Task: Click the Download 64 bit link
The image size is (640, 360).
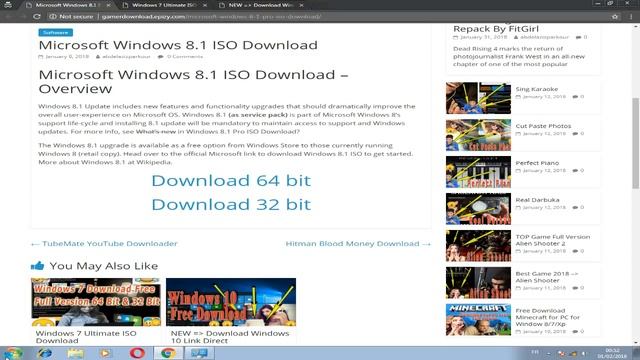Action: click(x=231, y=180)
